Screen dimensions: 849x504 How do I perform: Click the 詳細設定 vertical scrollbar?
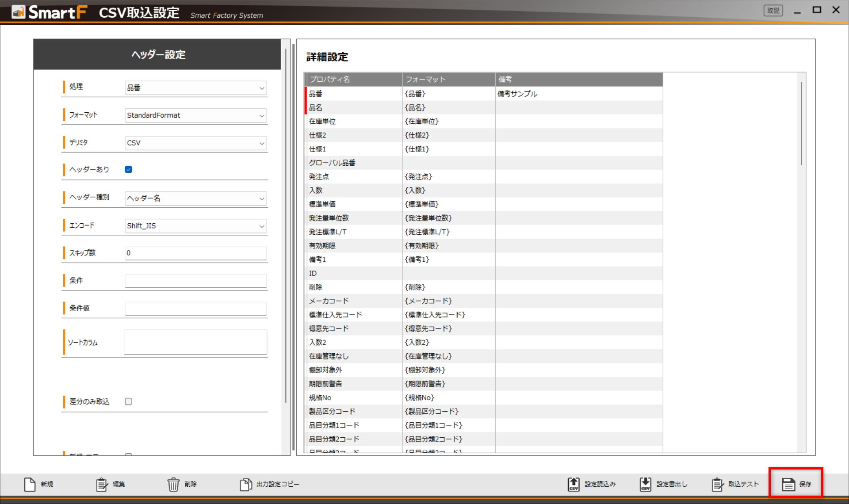(x=801, y=124)
